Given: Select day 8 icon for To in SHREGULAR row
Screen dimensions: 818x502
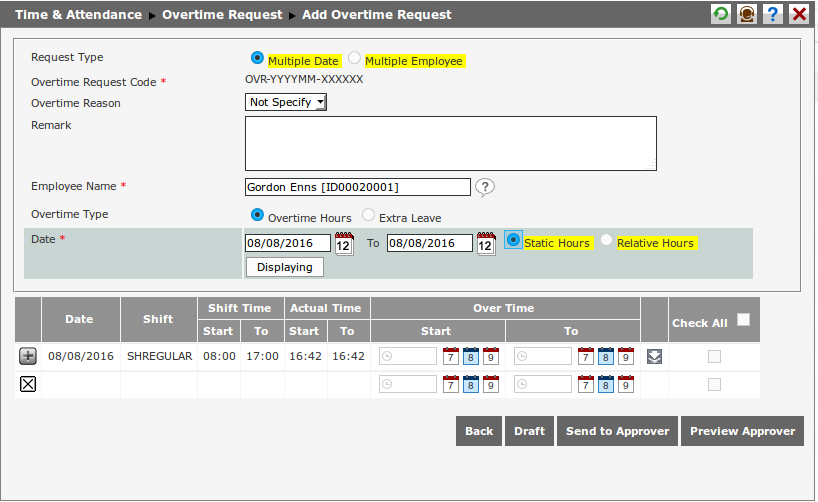Looking at the screenshot, I should (x=606, y=356).
